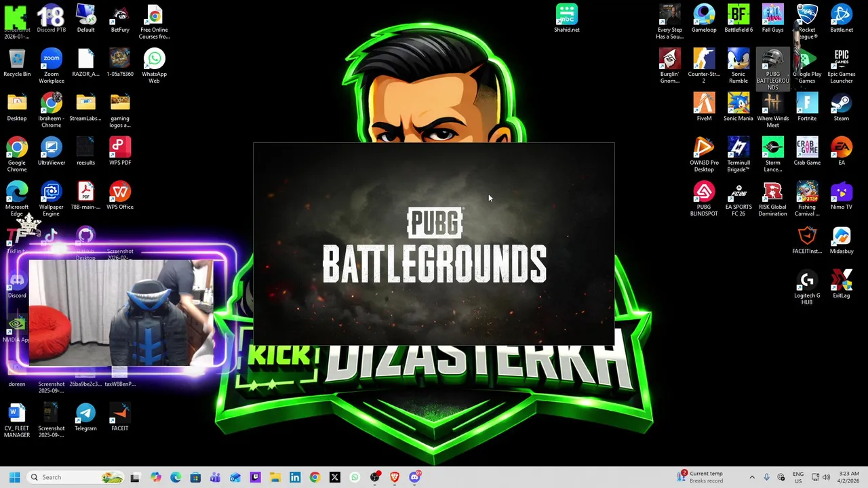This screenshot has width=868, height=488.
Task: Open Task View from the taskbar
Action: pyautogui.click(x=135, y=477)
